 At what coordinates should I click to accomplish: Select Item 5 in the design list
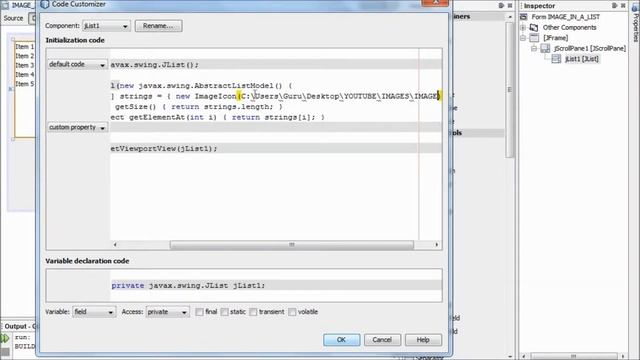[24, 84]
